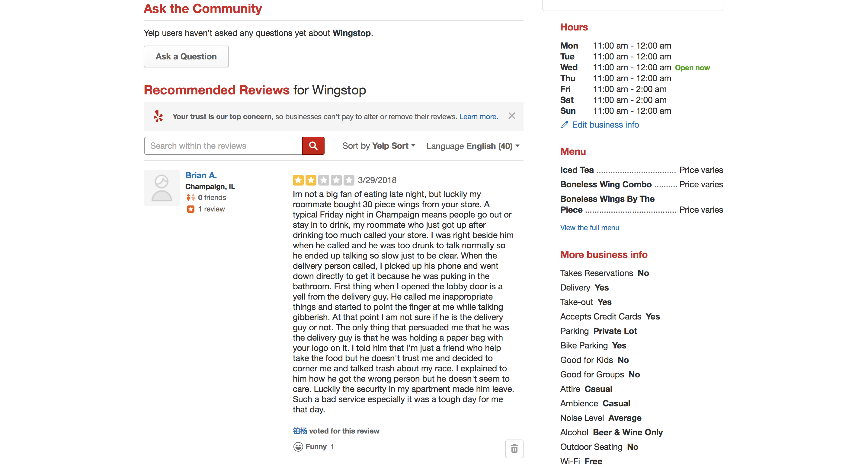Click the review date 3/29/2018
868x467 pixels.
click(x=377, y=180)
